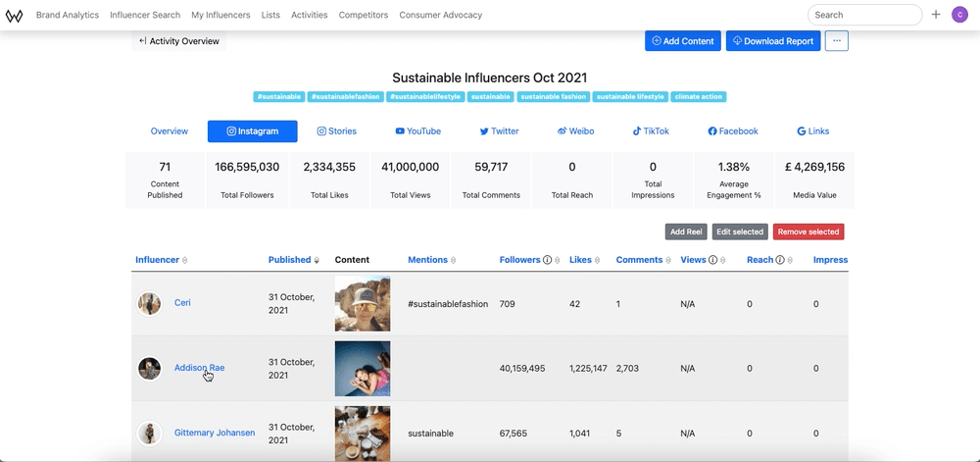Screen dimensions: 980x462
Task: Show the info tooltip beside Followers
Action: pos(548,260)
